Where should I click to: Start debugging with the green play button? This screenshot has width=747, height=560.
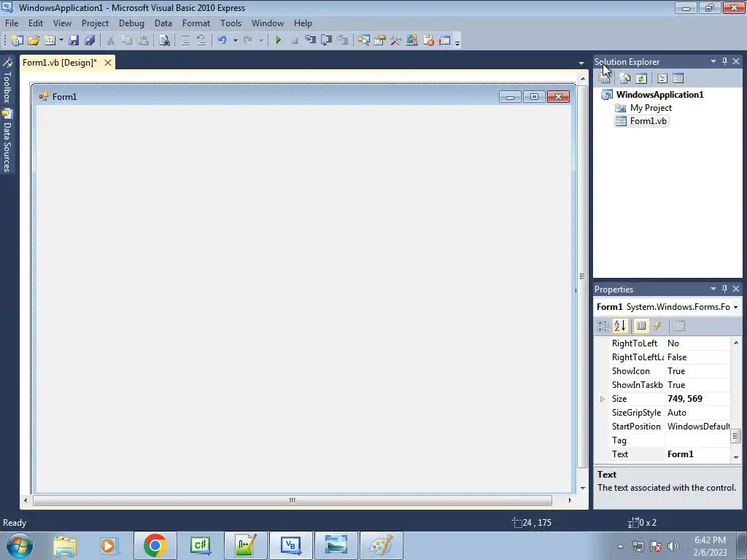(278, 41)
